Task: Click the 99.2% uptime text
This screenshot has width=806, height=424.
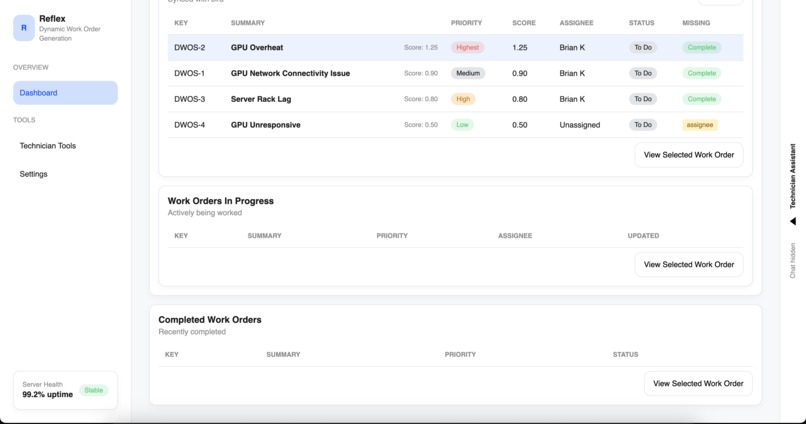Action: point(47,395)
